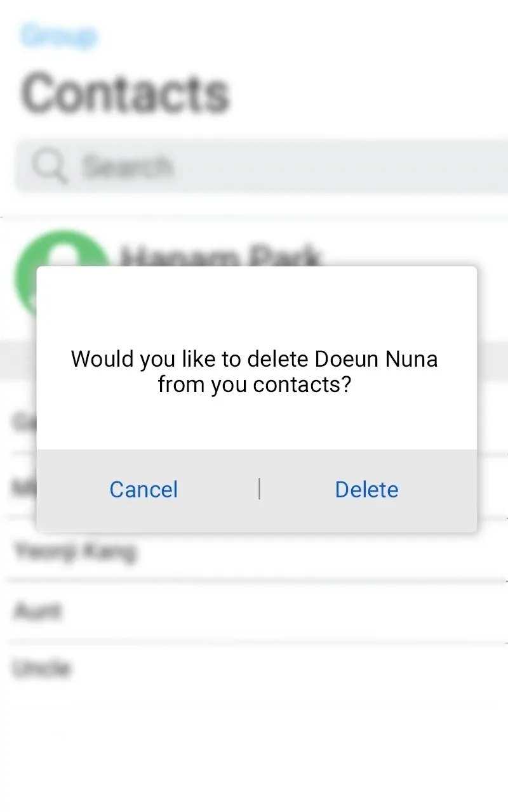Click the divider between Cancel and Delete
The width and height of the screenshot is (508, 812).
click(259, 489)
